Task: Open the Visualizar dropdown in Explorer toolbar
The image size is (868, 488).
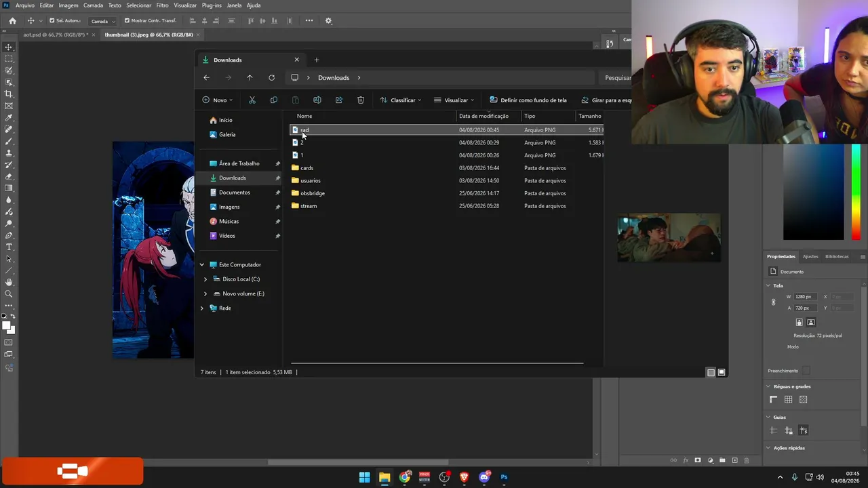Action: (454, 100)
